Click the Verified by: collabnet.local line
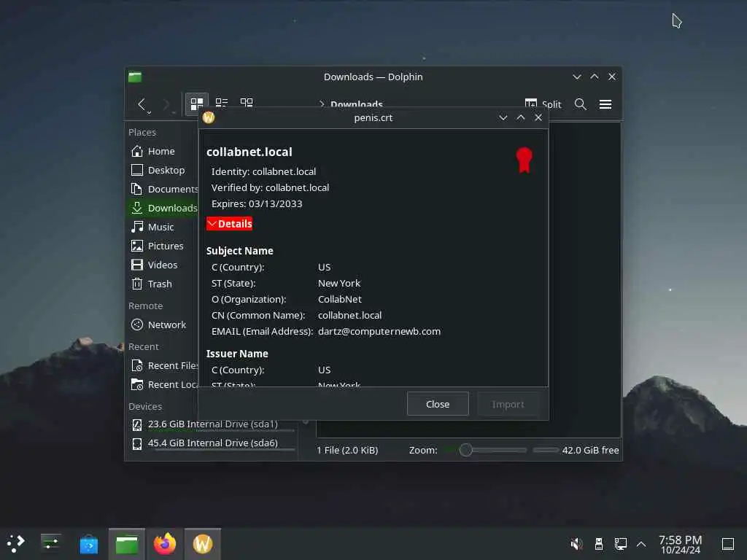Screen dimensions: 747x560 click(270, 187)
